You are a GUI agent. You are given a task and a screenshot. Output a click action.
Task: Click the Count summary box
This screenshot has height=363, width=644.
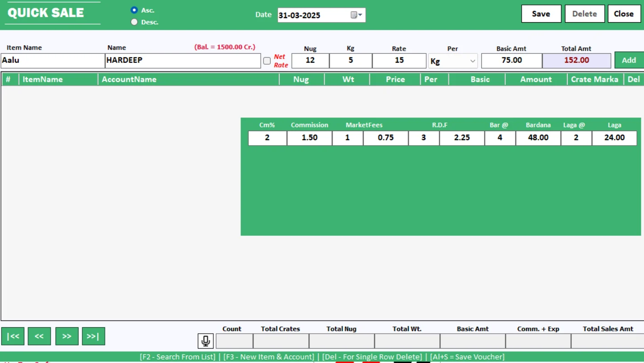(x=234, y=341)
